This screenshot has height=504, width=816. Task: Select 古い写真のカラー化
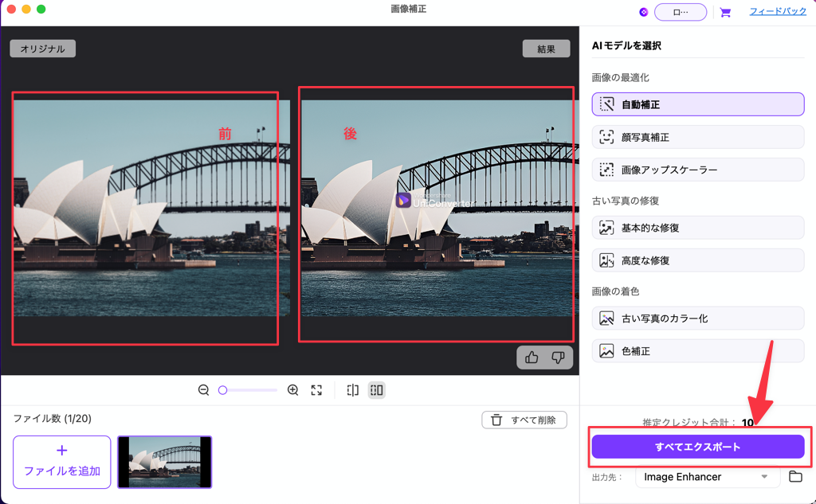(x=697, y=318)
